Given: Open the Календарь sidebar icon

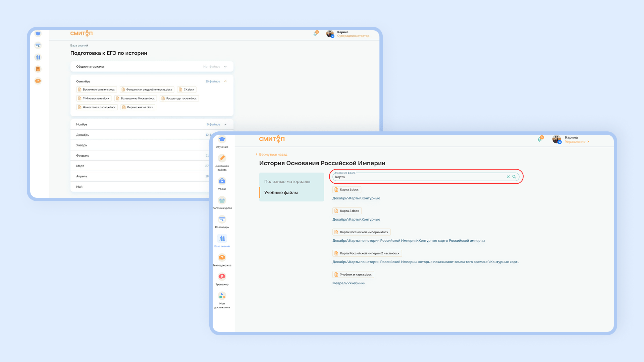Looking at the screenshot, I should click(x=222, y=220).
